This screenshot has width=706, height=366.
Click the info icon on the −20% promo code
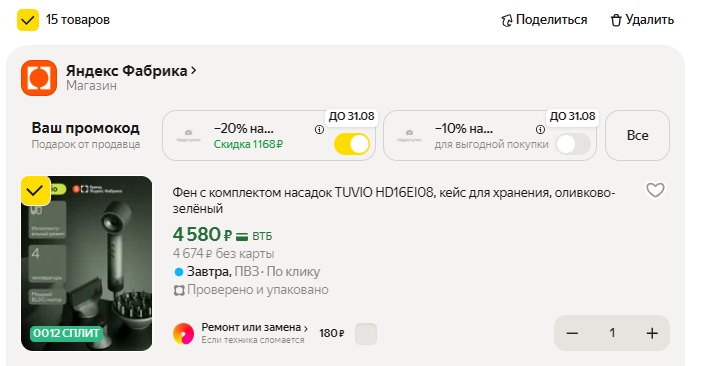319,130
